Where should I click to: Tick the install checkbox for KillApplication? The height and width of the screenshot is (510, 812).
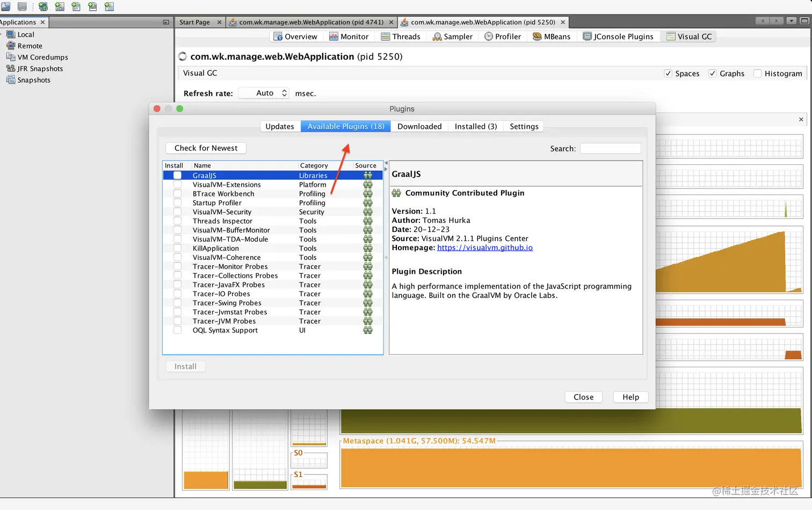[x=177, y=248]
